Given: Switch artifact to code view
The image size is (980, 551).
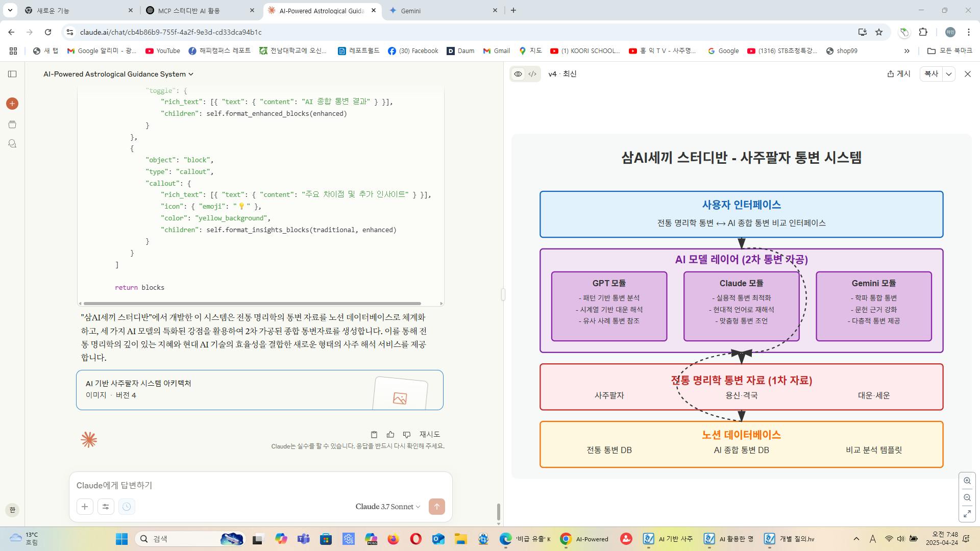Looking at the screenshot, I should click(532, 74).
